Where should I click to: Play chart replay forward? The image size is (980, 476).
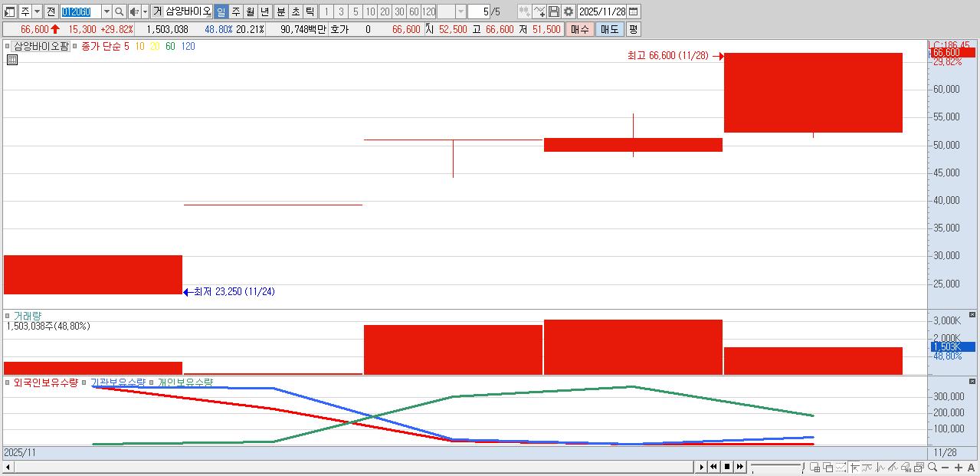(701, 467)
